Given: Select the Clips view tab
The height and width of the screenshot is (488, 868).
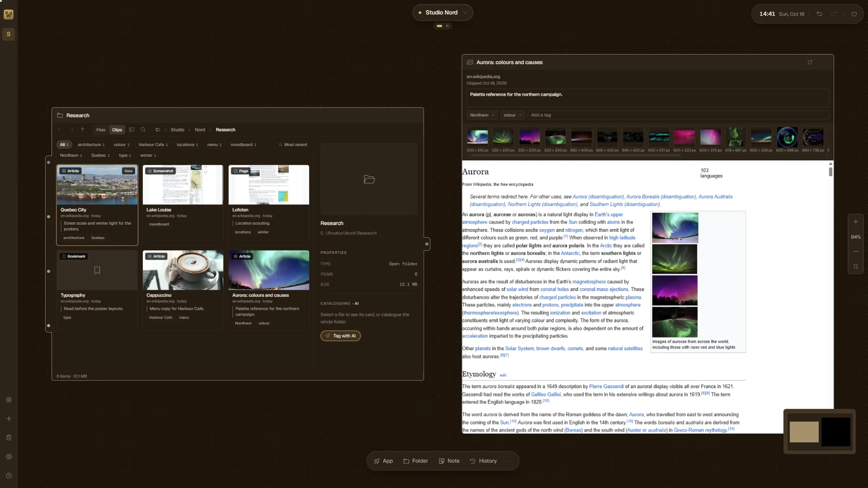Looking at the screenshot, I should coord(117,130).
